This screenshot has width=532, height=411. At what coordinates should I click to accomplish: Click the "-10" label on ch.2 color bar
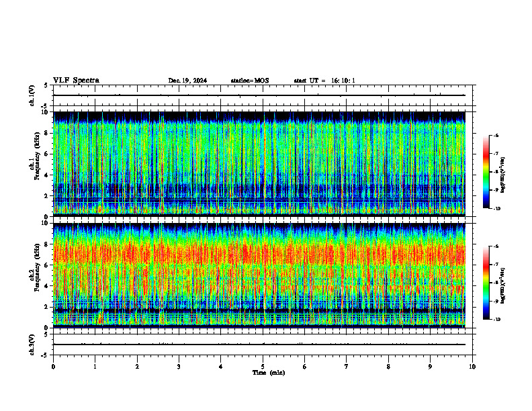tap(496, 320)
